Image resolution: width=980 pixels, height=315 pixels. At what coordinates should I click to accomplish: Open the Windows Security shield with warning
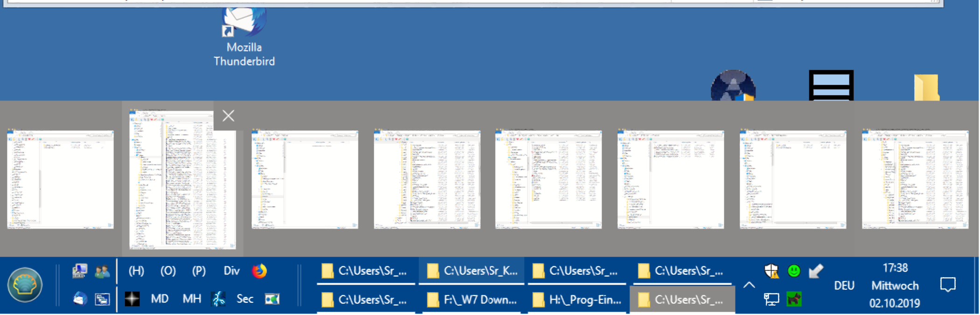[x=771, y=271]
